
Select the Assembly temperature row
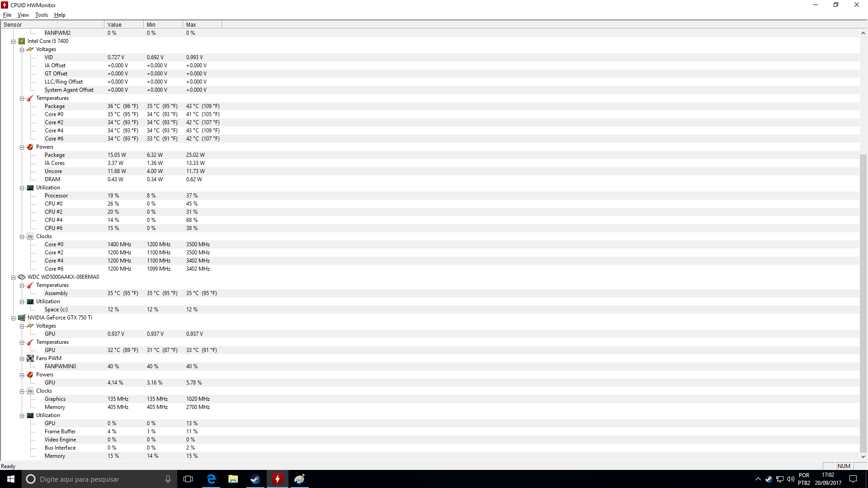click(429, 293)
